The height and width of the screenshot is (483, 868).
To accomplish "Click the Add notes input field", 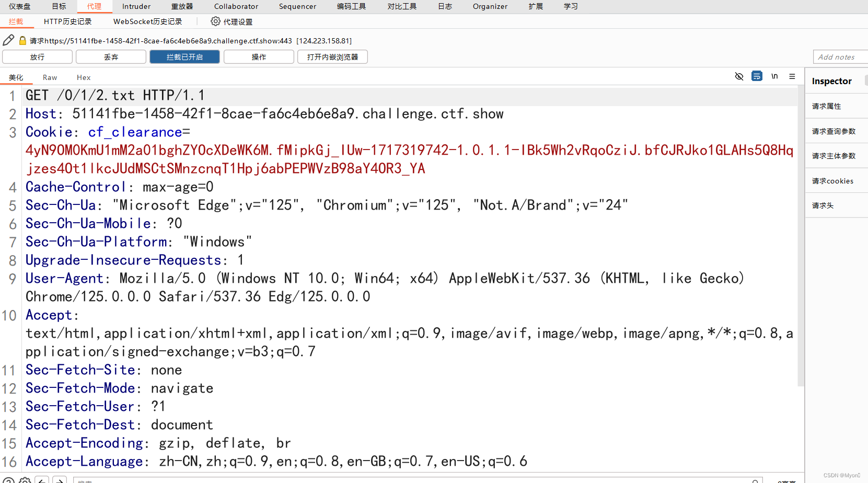I will coord(839,56).
